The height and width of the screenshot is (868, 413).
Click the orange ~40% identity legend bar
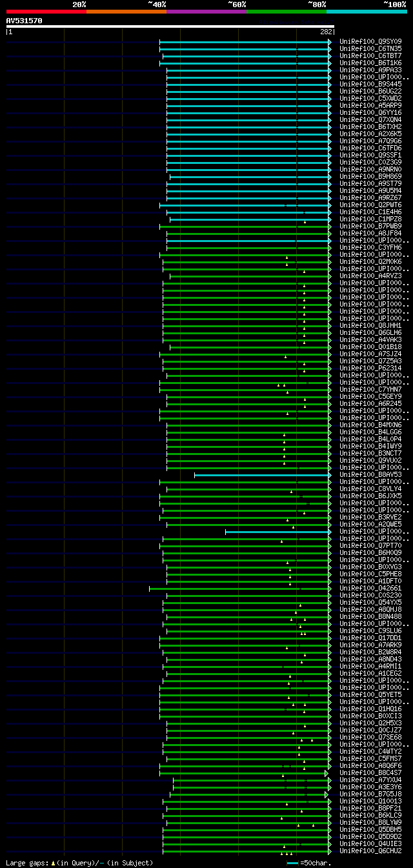pyautogui.click(x=126, y=12)
